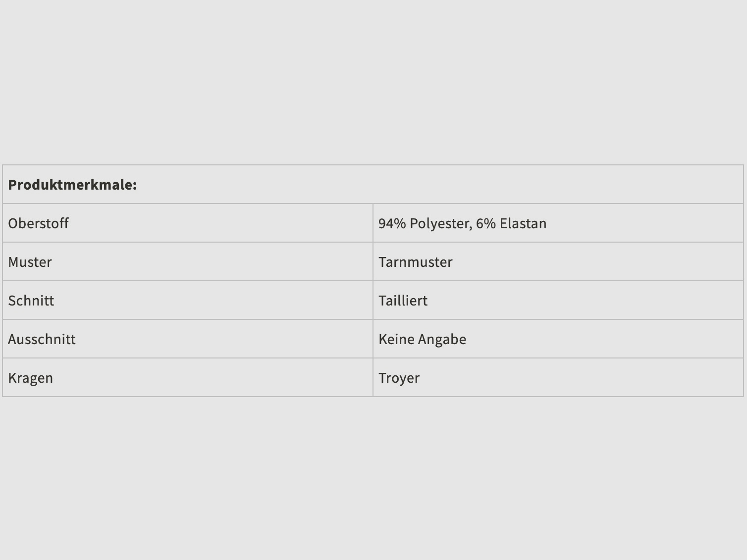Screen dimensions: 747x560
Task: Click empty header space right of Produktmerkmale
Action: tap(446, 185)
